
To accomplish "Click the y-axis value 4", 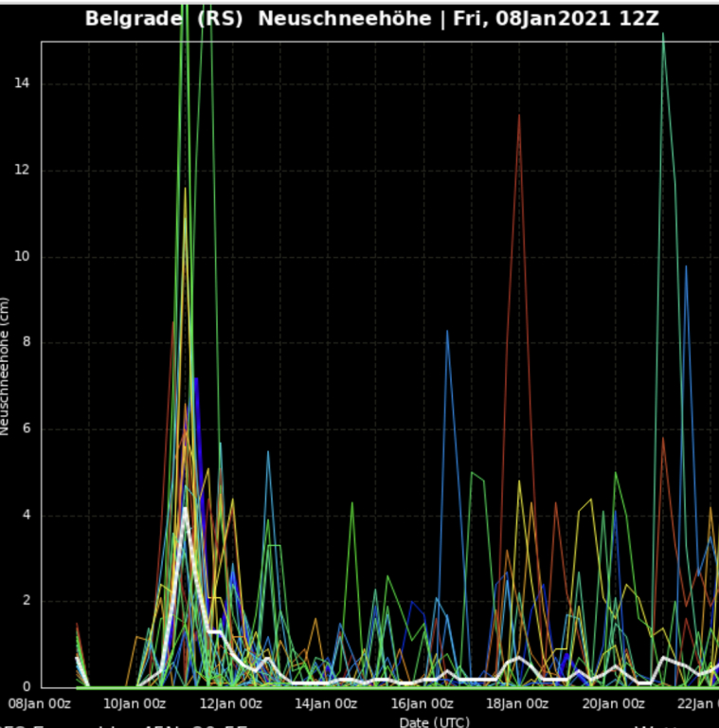I will 26,515.
